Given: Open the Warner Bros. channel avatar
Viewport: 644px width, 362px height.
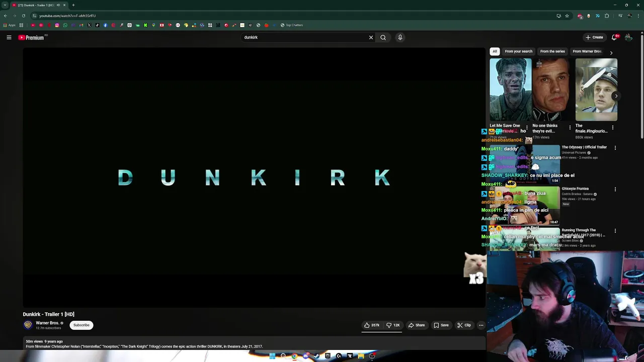Looking at the screenshot, I should (x=28, y=325).
